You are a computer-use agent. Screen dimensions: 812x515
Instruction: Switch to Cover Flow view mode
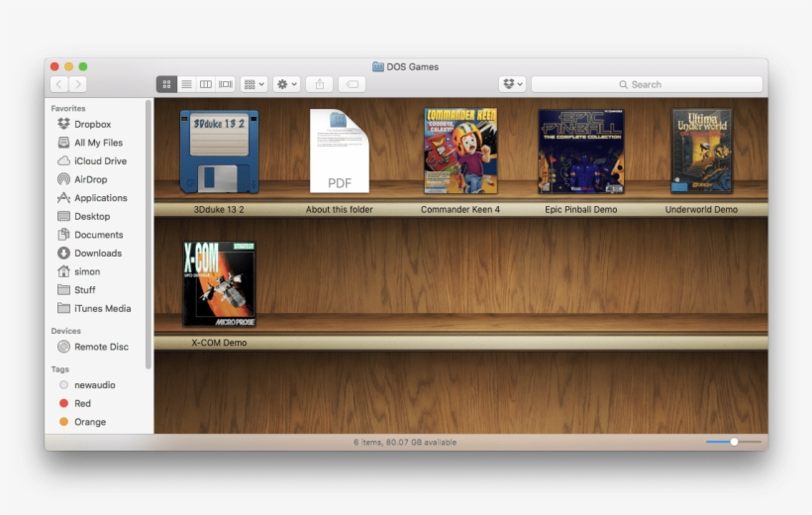[225, 84]
